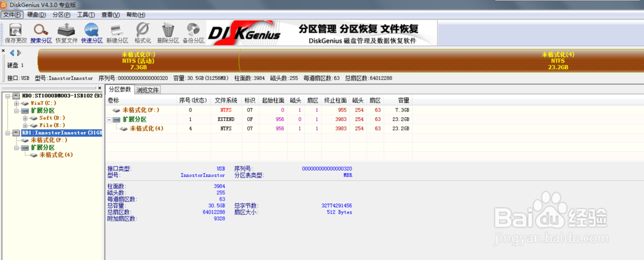Click the 512 Bytes sector size value

339,212
